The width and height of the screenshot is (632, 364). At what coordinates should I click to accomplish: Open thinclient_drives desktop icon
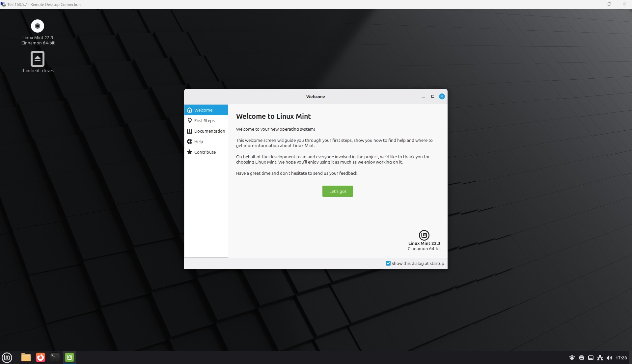click(38, 59)
